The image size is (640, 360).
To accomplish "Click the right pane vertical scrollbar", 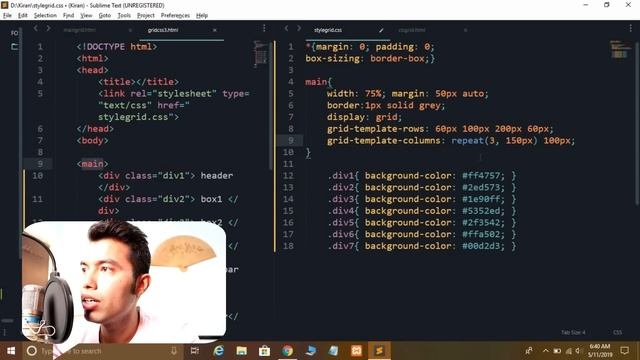I will click(x=637, y=122).
